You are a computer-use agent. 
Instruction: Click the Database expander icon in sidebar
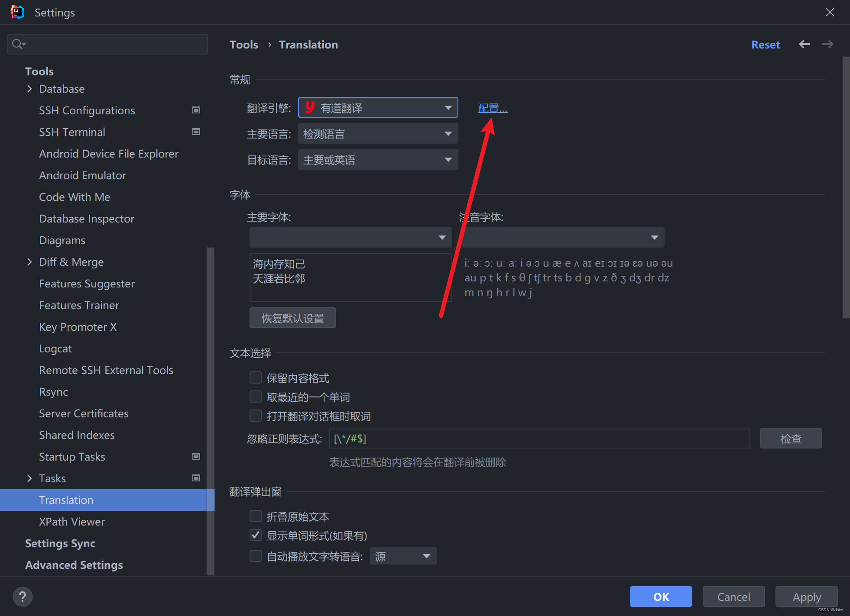[29, 88]
